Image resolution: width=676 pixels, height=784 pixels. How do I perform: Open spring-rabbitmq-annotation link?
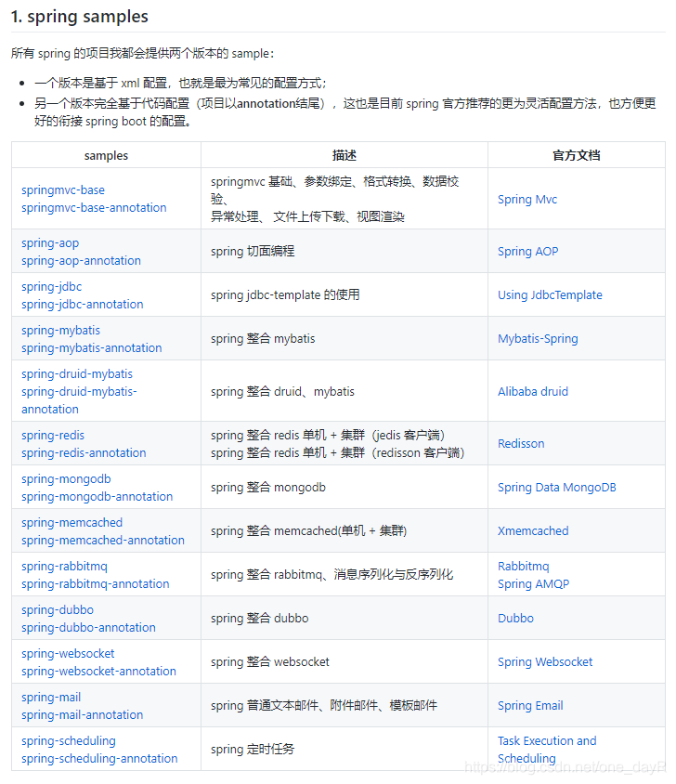[x=96, y=583]
